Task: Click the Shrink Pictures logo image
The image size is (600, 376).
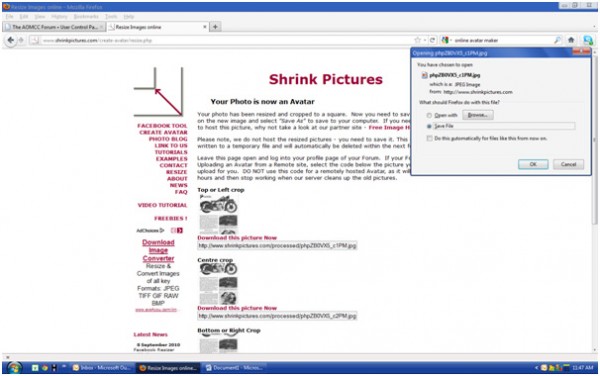Action: click(x=158, y=92)
